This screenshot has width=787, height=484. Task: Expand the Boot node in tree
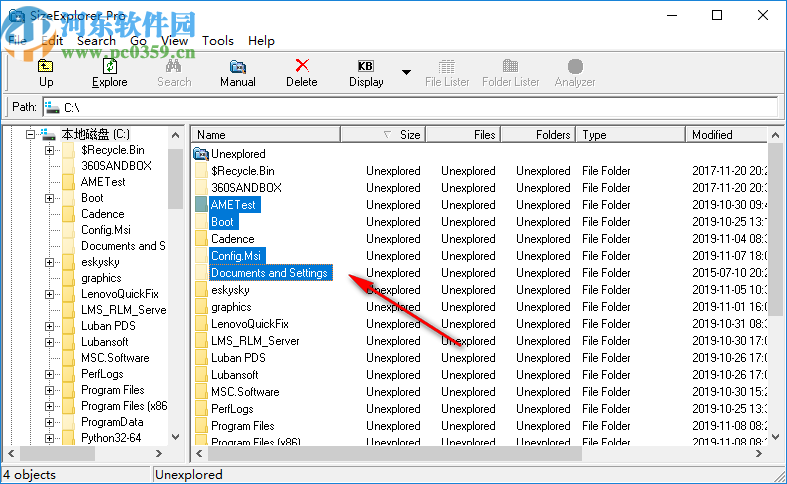49,198
